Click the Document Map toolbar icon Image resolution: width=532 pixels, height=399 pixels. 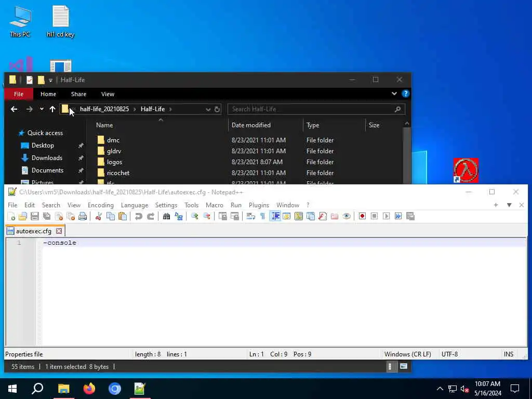[299, 216]
